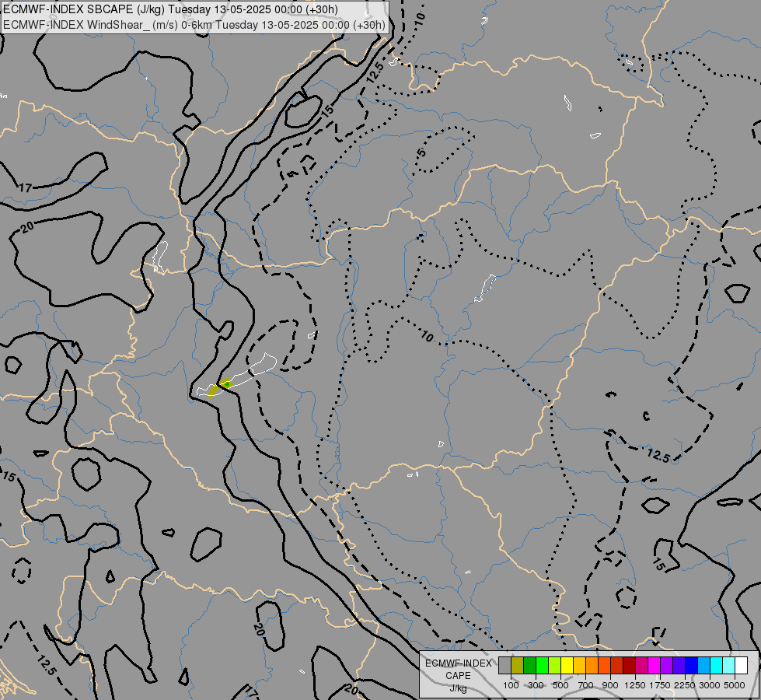Click the '5' wind shear contour label
The width and height of the screenshot is (761, 700).
421,152
